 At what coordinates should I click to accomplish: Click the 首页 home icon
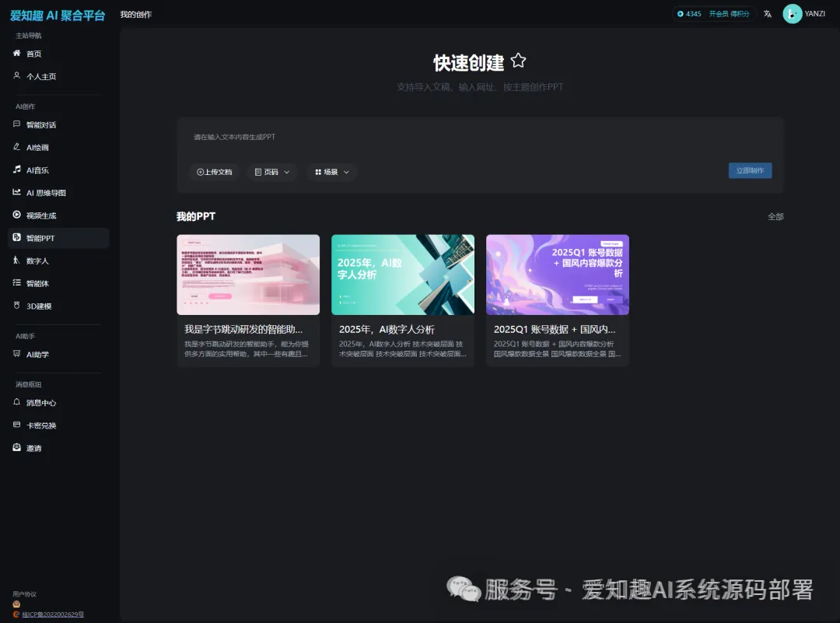16,53
